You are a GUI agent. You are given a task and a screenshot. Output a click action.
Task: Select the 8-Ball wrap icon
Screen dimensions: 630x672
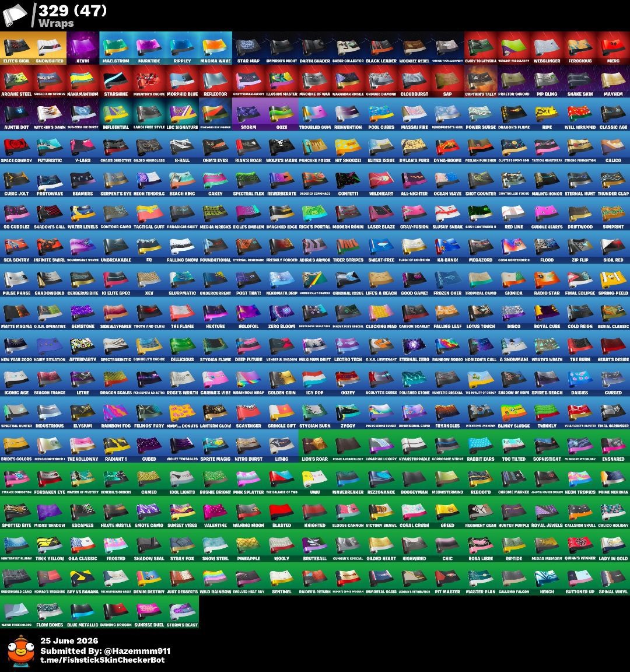coord(182,148)
